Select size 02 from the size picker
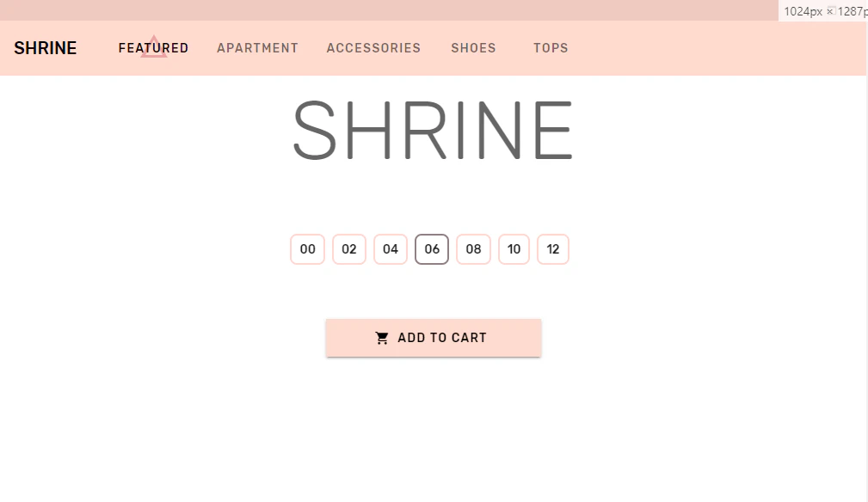 click(x=348, y=249)
